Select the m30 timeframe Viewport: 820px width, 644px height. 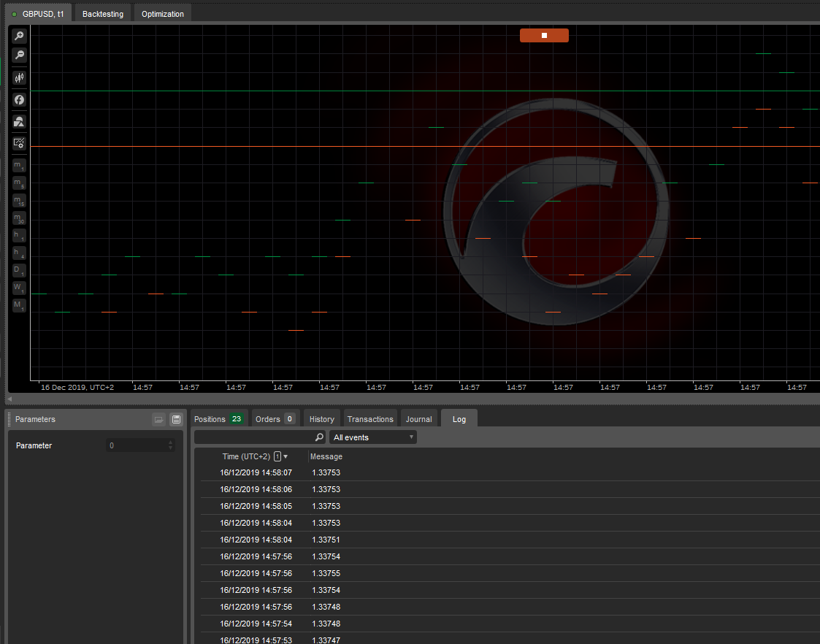click(x=19, y=218)
